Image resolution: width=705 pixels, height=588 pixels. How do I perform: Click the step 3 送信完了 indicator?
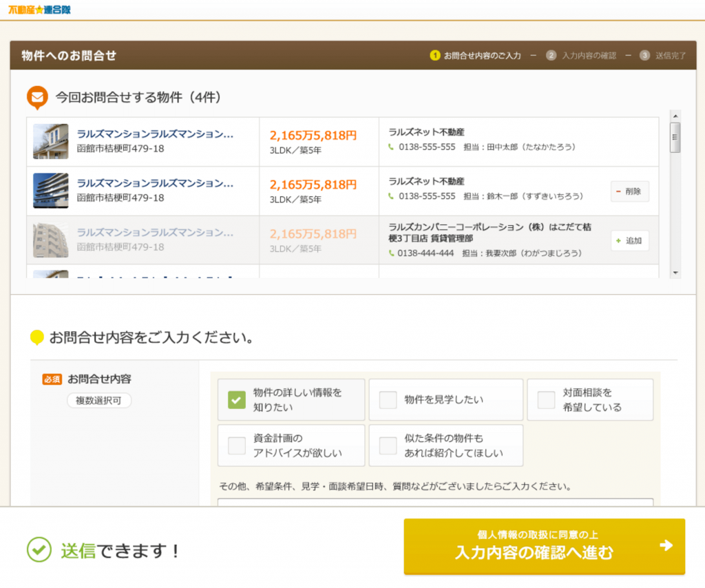coord(644,55)
